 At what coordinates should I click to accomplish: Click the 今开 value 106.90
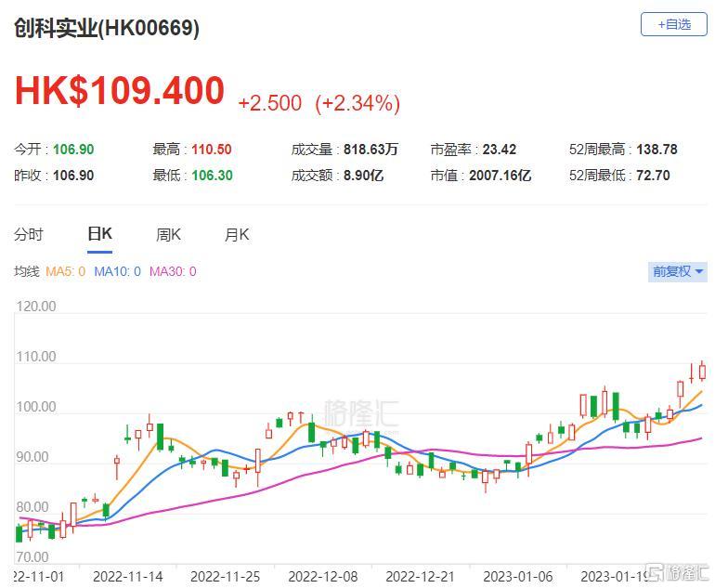[x=73, y=150]
